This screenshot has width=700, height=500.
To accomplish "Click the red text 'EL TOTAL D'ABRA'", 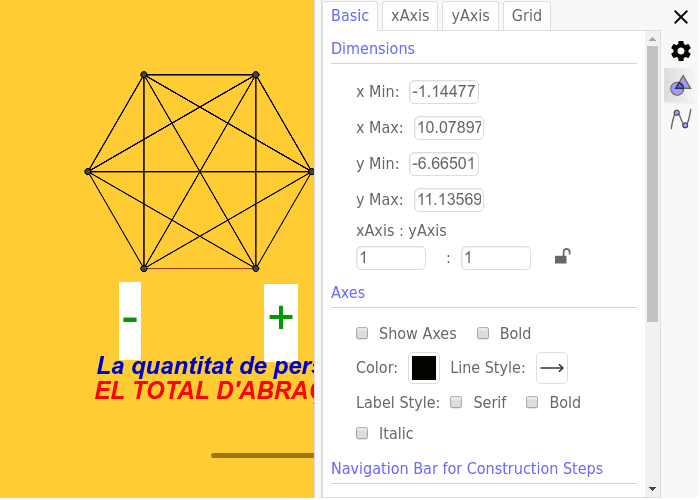I will (x=205, y=391).
